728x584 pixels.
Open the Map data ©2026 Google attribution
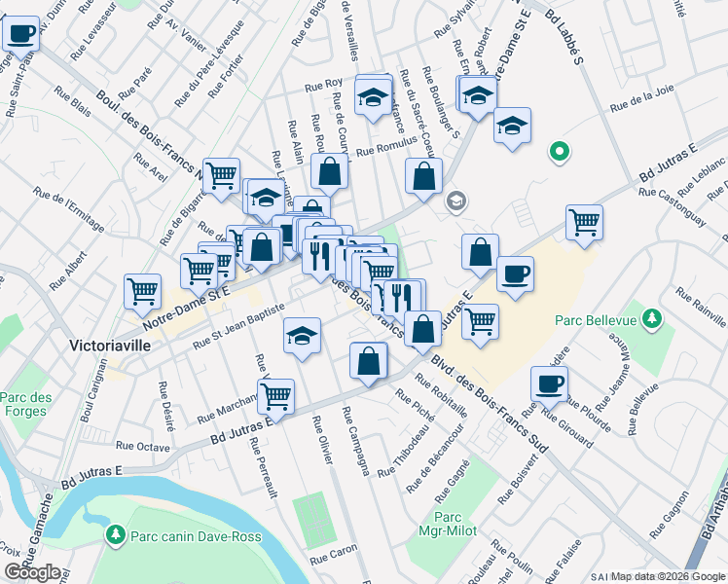(668, 576)
